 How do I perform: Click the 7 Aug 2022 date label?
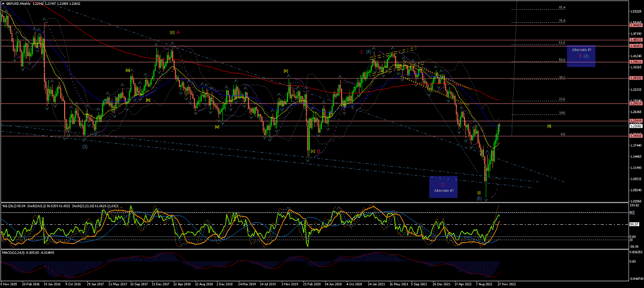pyautogui.click(x=485, y=285)
